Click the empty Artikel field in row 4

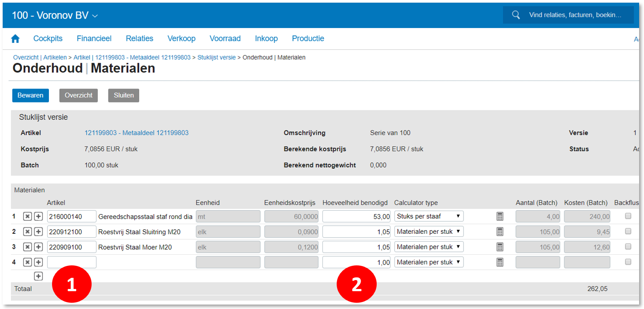[x=72, y=262]
